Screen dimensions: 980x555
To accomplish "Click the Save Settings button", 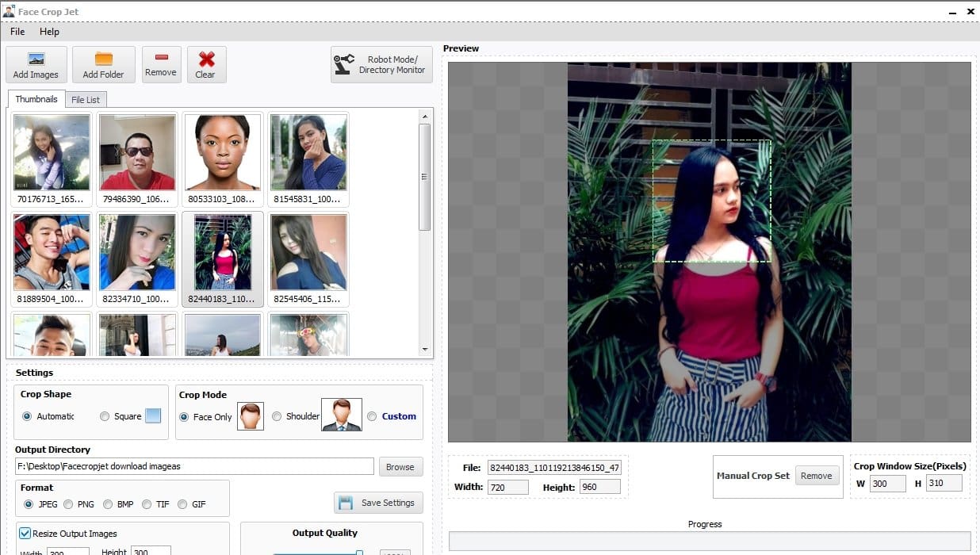I will pyautogui.click(x=378, y=503).
